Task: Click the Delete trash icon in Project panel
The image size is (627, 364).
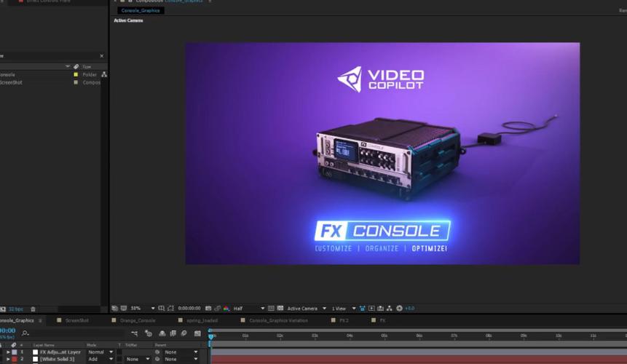Action: click(33, 309)
